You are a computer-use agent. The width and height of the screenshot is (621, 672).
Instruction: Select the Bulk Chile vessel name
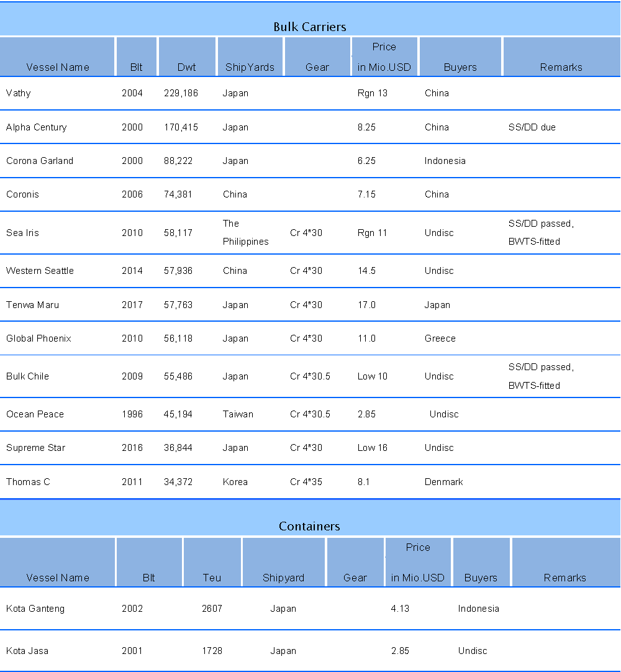click(x=27, y=376)
